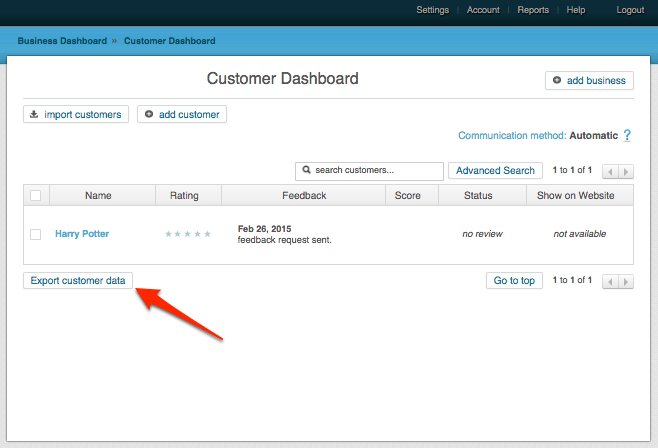Click bottom pagination next arrow

[x=626, y=281]
